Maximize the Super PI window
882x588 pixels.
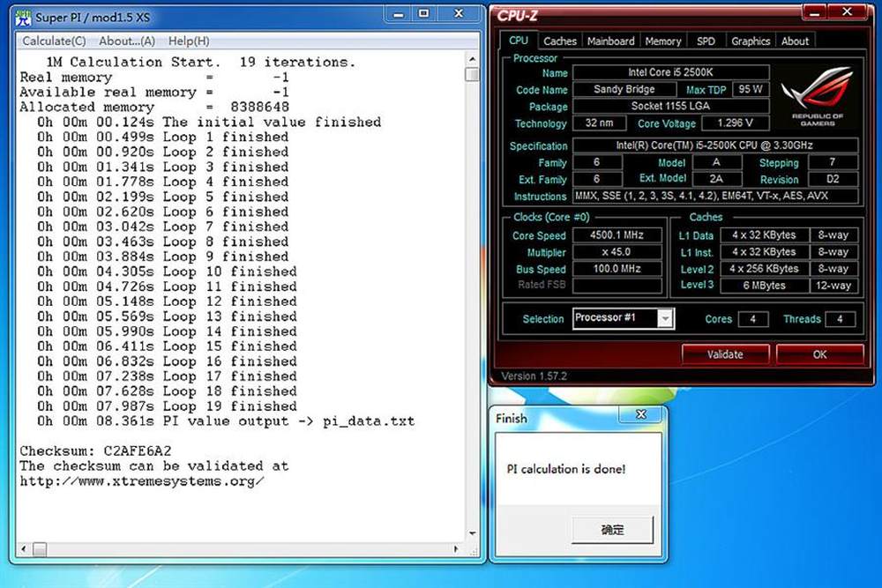tap(423, 13)
